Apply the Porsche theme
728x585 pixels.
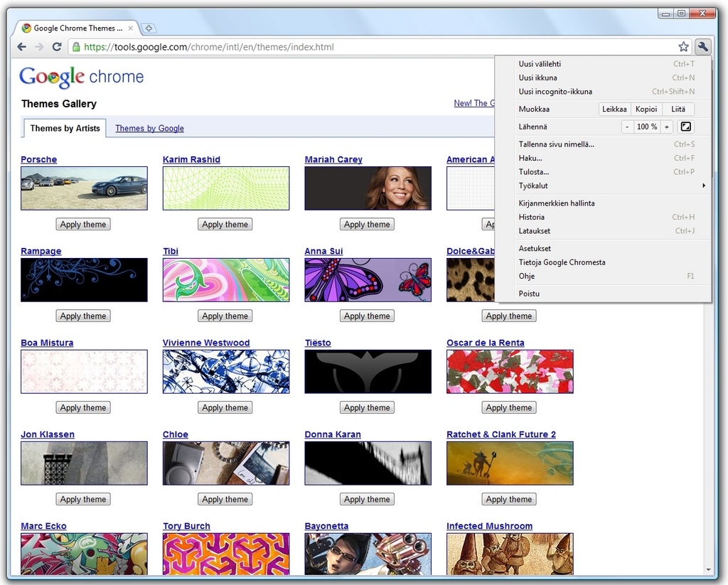click(83, 225)
